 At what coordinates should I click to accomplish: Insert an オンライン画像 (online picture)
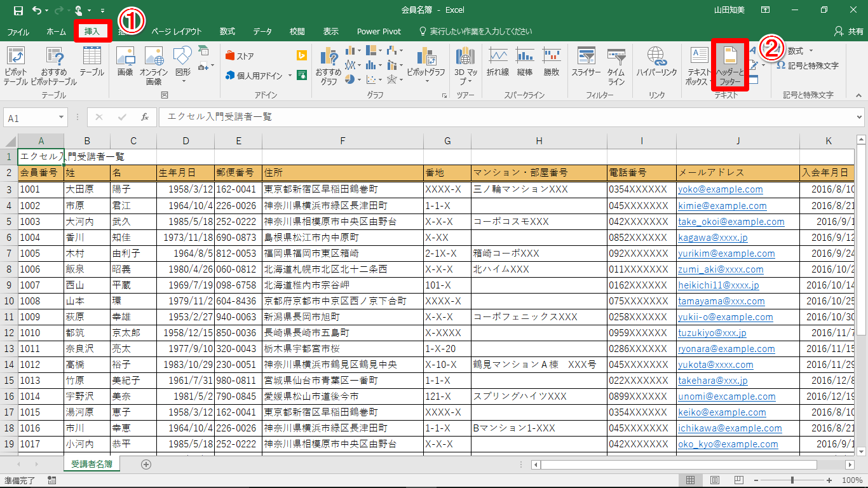point(154,66)
